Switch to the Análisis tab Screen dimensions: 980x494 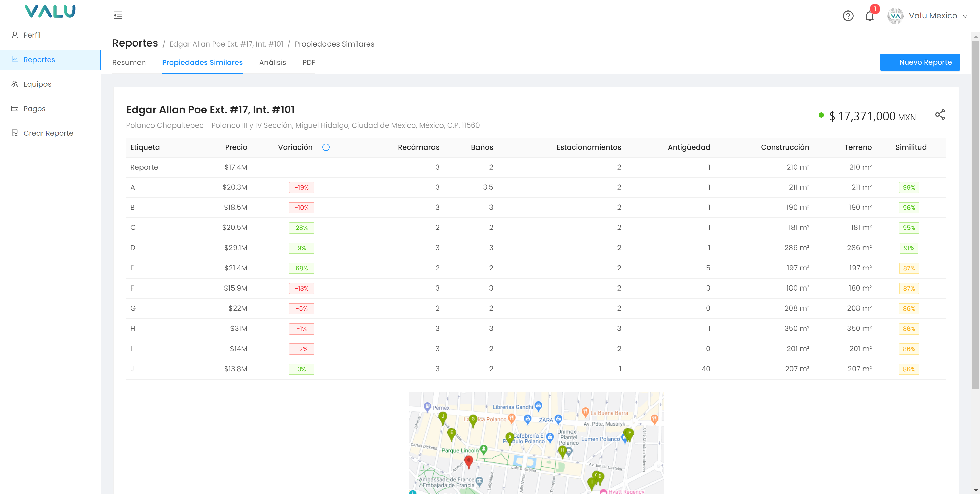[x=272, y=62]
